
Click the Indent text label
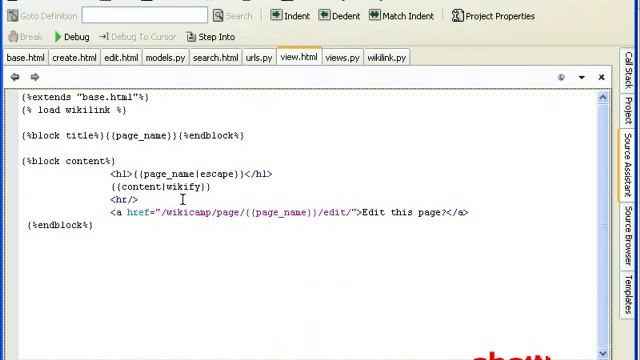tap(297, 16)
